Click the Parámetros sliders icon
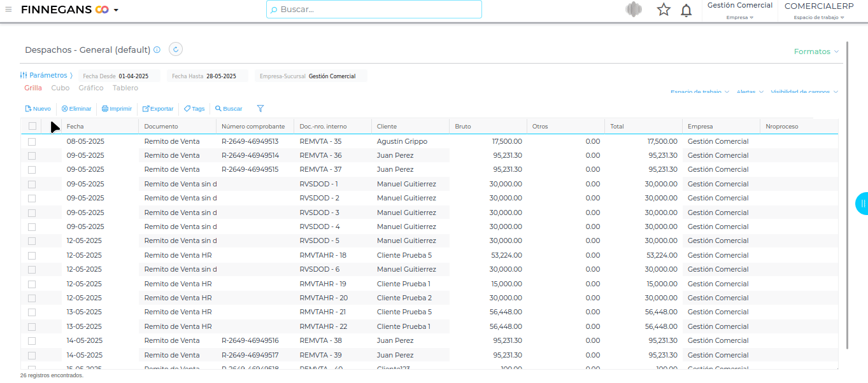The image size is (868, 383). pos(24,75)
